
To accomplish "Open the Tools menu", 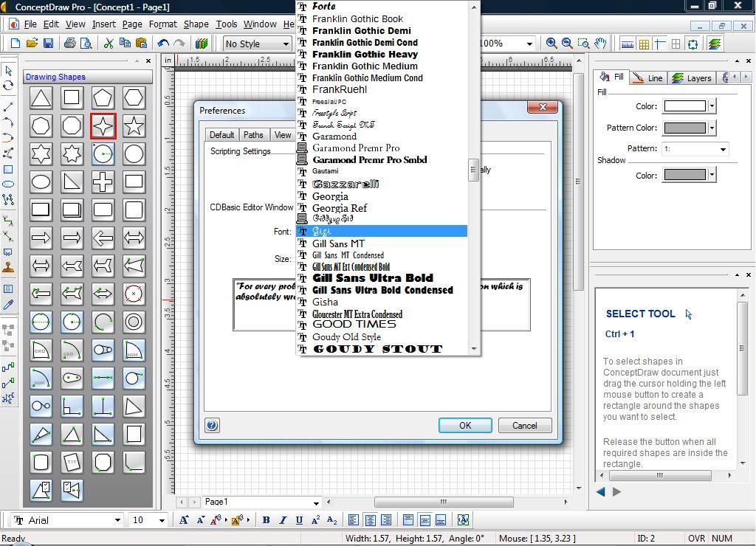I will (227, 24).
